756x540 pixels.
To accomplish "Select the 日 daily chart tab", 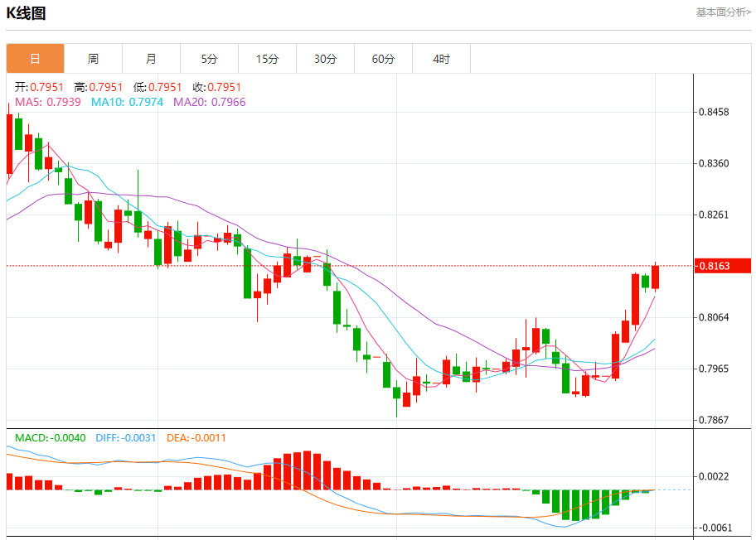I will coord(35,59).
